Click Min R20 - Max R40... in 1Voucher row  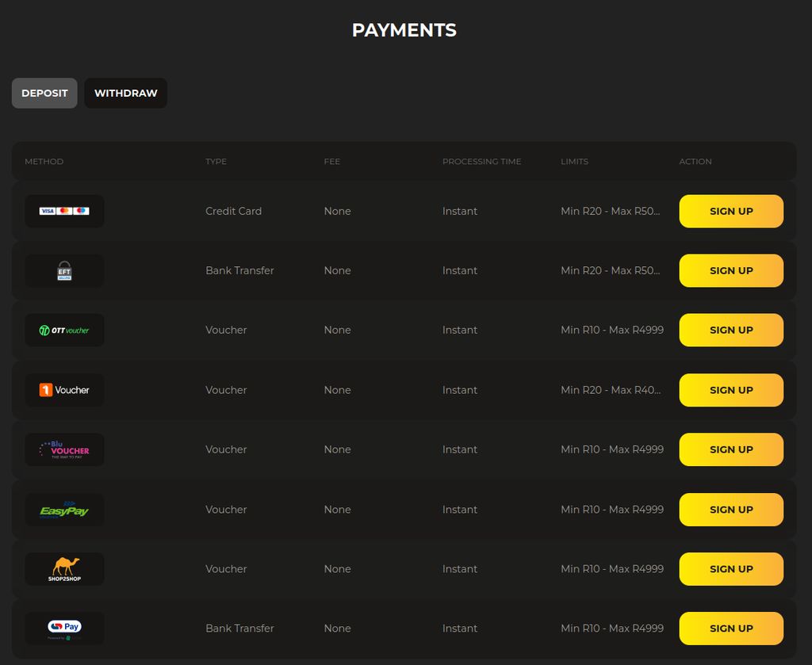[611, 390]
